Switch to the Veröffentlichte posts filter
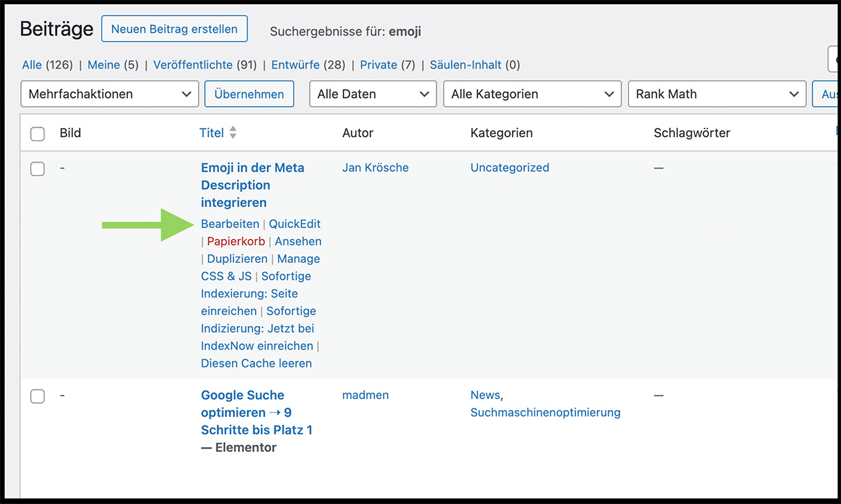841x504 pixels. [193, 65]
